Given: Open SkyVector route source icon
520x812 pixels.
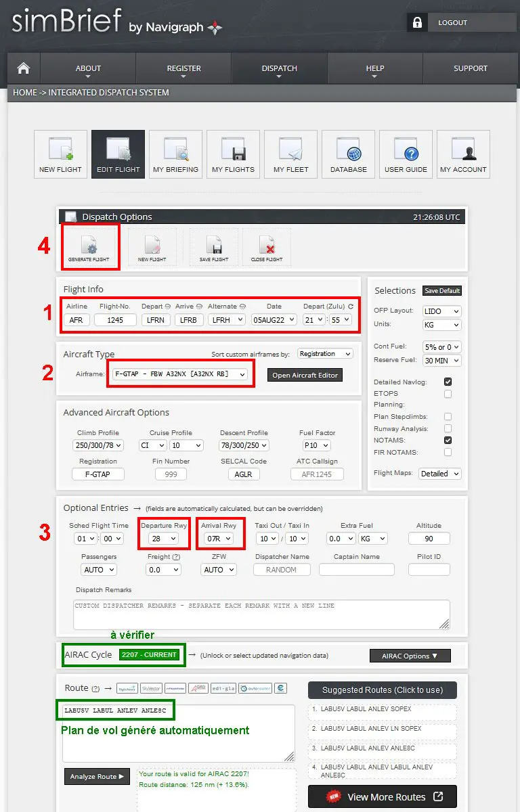Looking at the screenshot, I should [x=151, y=688].
